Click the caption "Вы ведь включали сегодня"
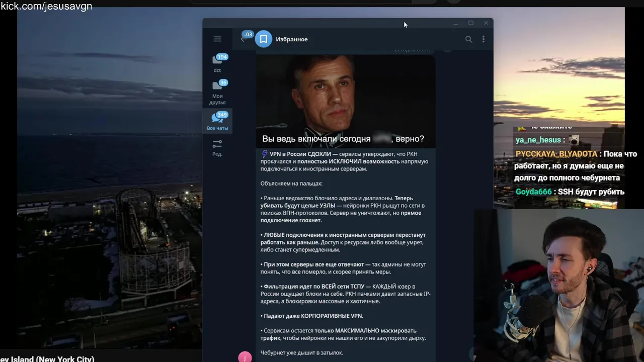The width and height of the screenshot is (644, 362). pos(316,139)
